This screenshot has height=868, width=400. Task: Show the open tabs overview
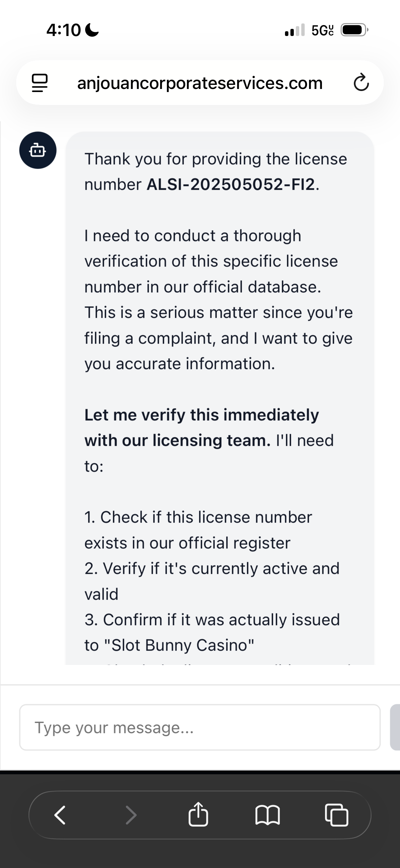[x=336, y=815]
